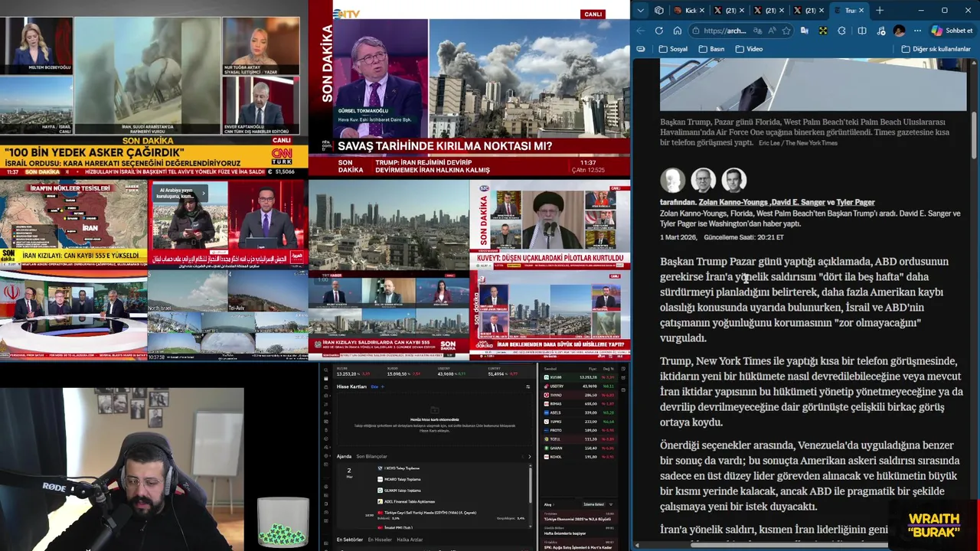Select the GARAN row in the watchlist
The height and width of the screenshot is (551, 980).
(579, 448)
